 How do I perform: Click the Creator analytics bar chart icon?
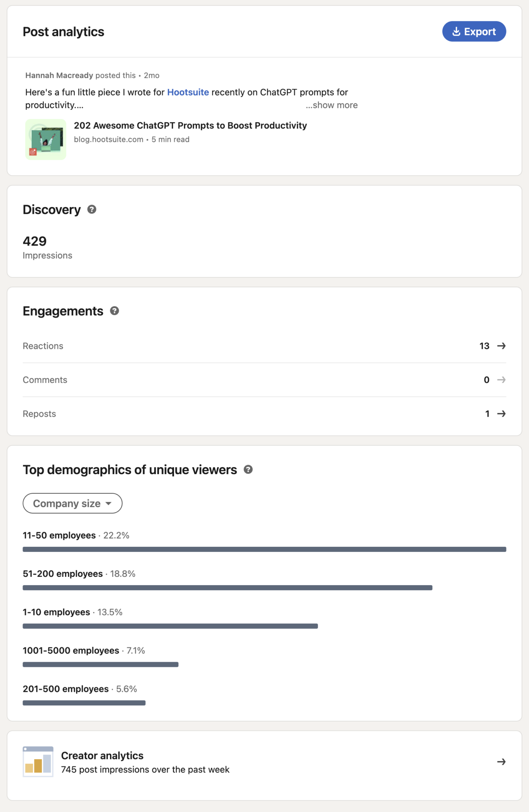(38, 761)
